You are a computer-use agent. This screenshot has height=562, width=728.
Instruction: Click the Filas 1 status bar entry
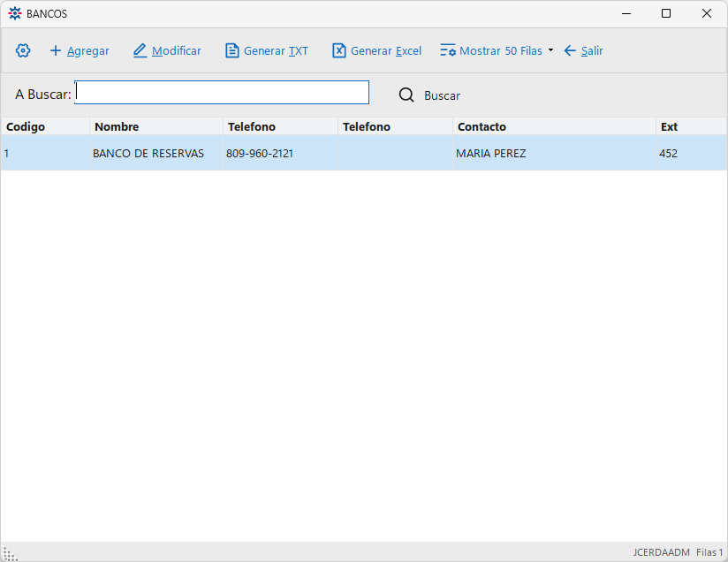pyautogui.click(x=709, y=552)
